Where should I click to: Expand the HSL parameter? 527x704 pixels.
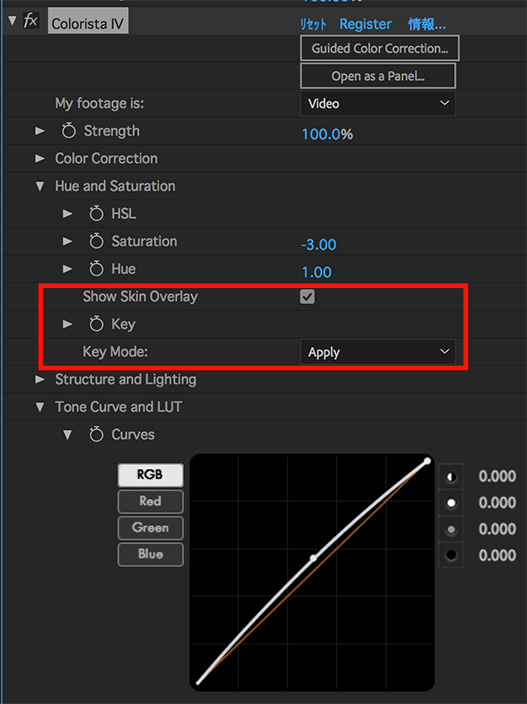coord(67,214)
